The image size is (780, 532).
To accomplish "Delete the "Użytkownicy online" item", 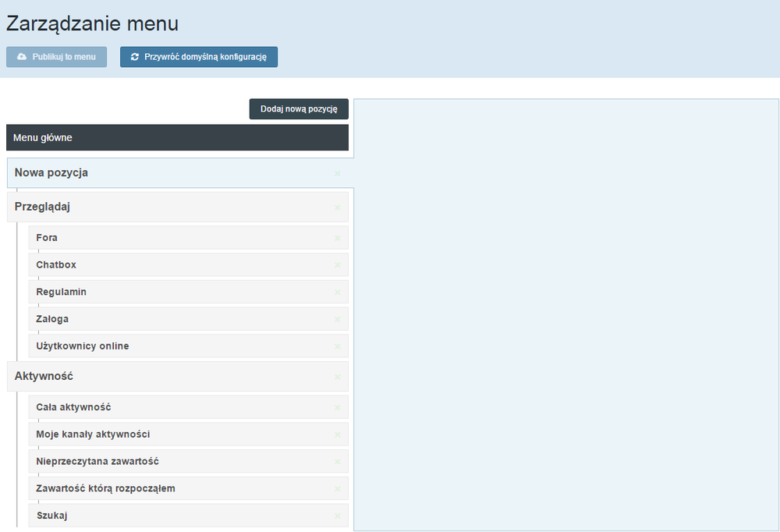I will pyautogui.click(x=337, y=346).
